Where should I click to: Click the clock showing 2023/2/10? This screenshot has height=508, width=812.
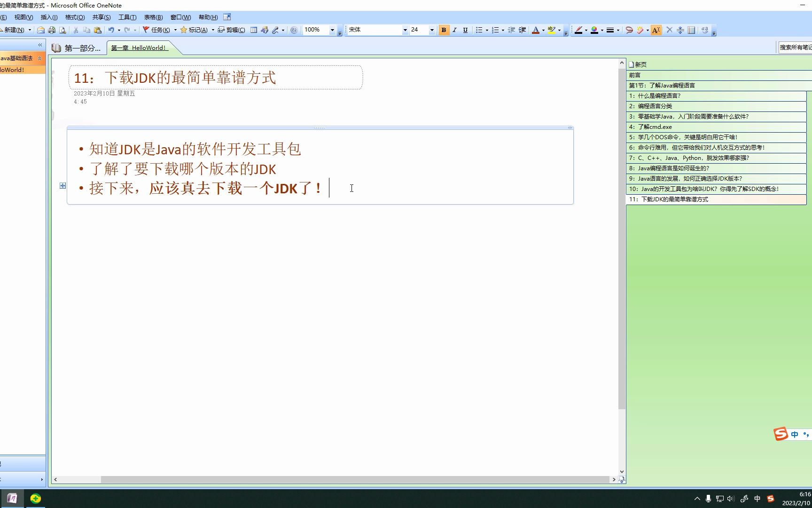(796, 499)
